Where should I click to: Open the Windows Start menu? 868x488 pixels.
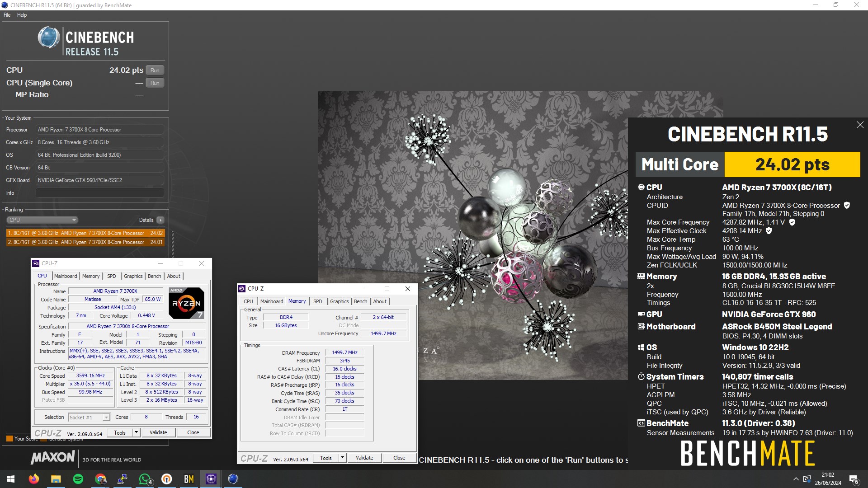pos(11,479)
